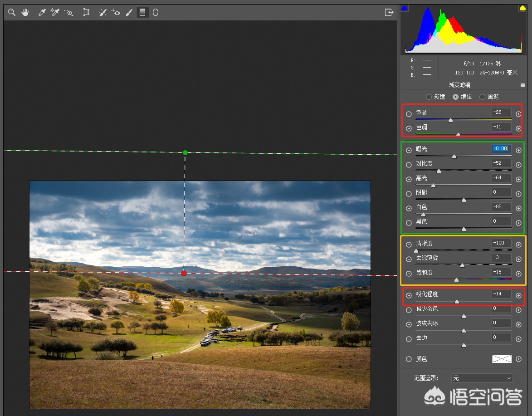This screenshot has width=532, height=416.
Task: Toggle the shadow clipping warning in histogram
Action: pyautogui.click(x=405, y=8)
